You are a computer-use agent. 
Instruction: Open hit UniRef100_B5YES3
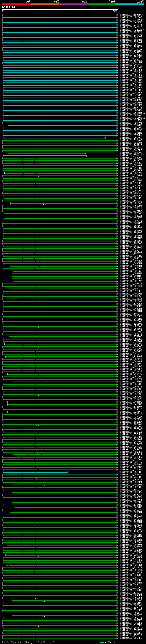coord(131,394)
